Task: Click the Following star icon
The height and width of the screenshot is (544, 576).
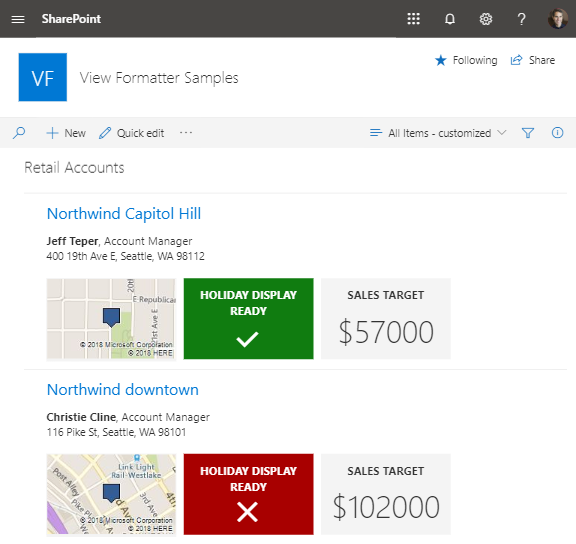Action: click(x=440, y=60)
